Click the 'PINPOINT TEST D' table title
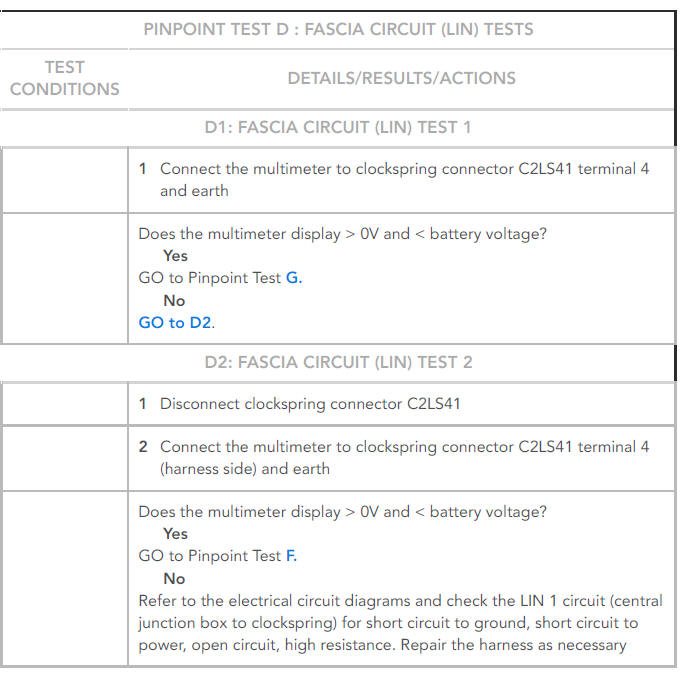 coord(338,29)
